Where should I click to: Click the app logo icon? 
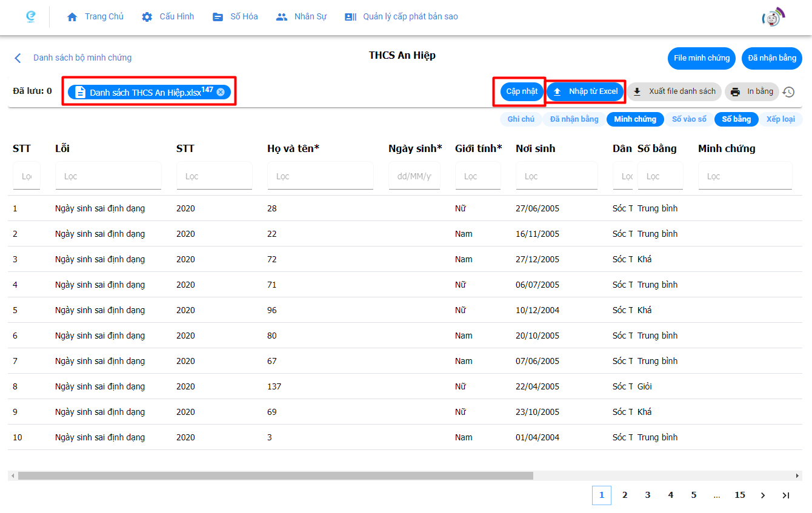[30, 17]
